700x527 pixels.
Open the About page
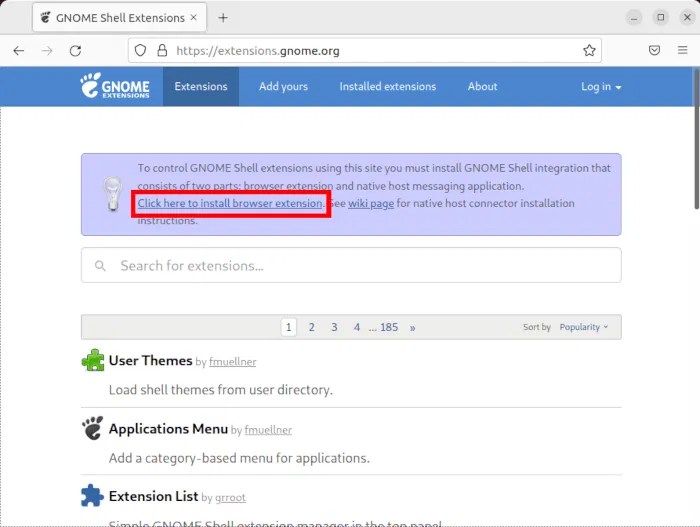pyautogui.click(x=483, y=86)
